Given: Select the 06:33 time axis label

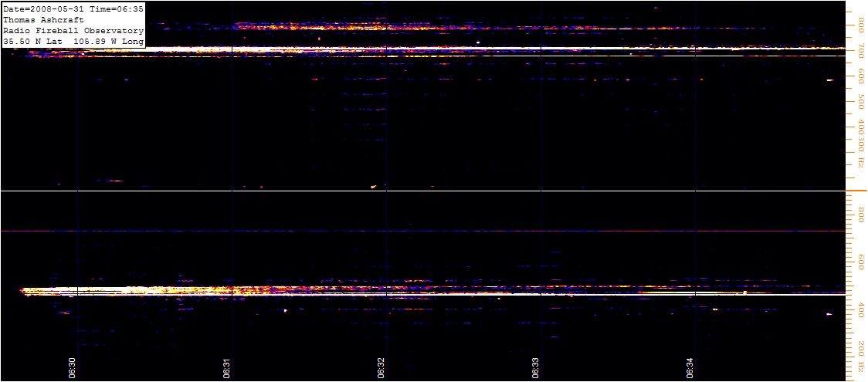Looking at the screenshot, I should click(x=537, y=367).
